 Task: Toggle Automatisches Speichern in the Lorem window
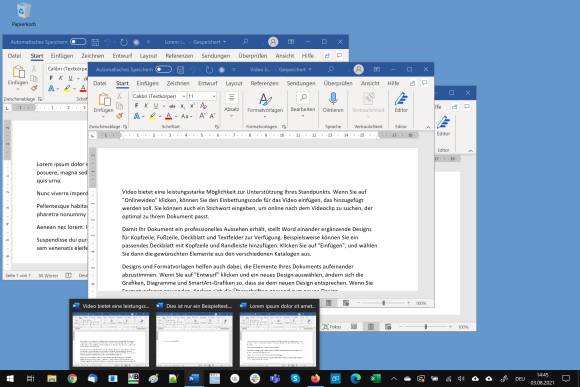point(78,42)
